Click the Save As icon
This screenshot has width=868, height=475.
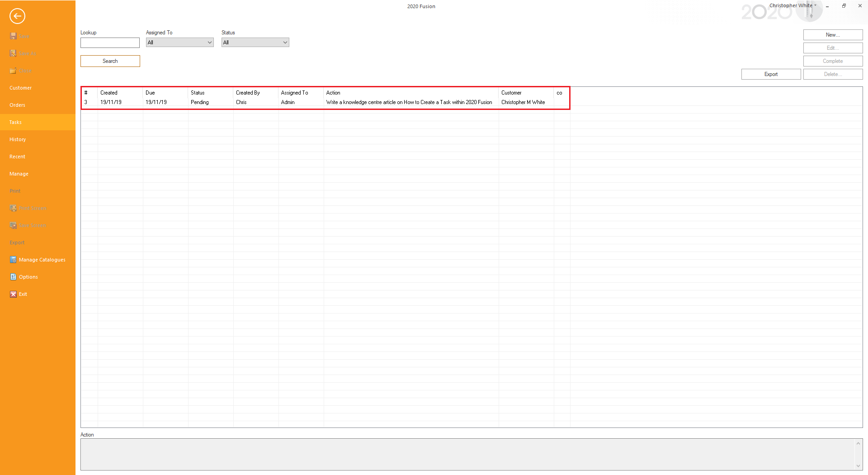click(13, 53)
